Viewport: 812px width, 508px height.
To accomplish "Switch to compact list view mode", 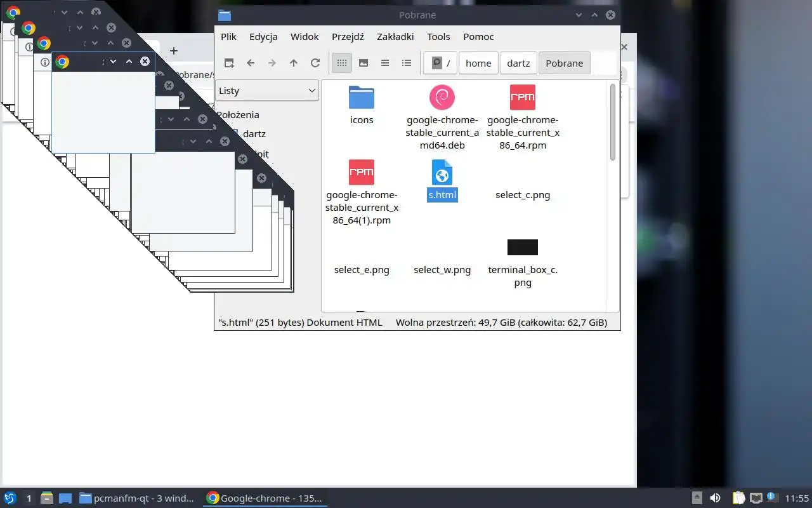I will click(385, 63).
